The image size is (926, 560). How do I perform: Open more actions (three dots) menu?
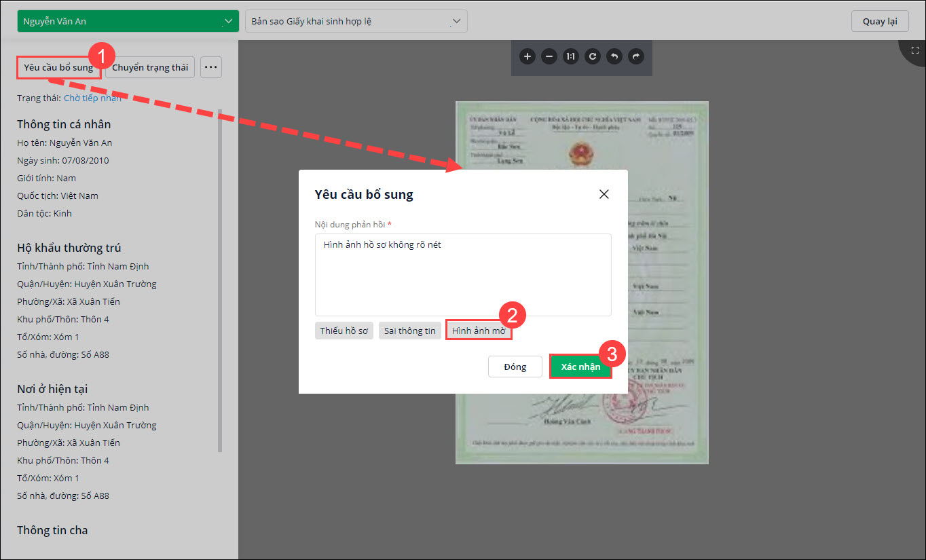point(211,67)
